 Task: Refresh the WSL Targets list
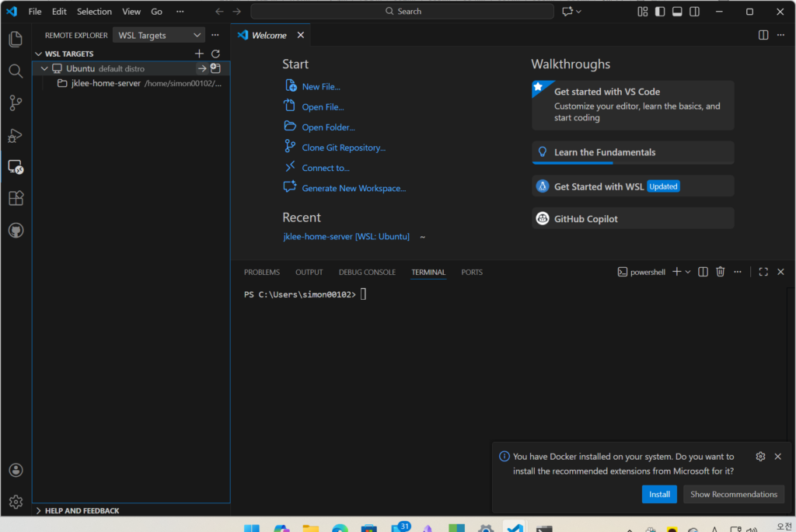click(216, 54)
